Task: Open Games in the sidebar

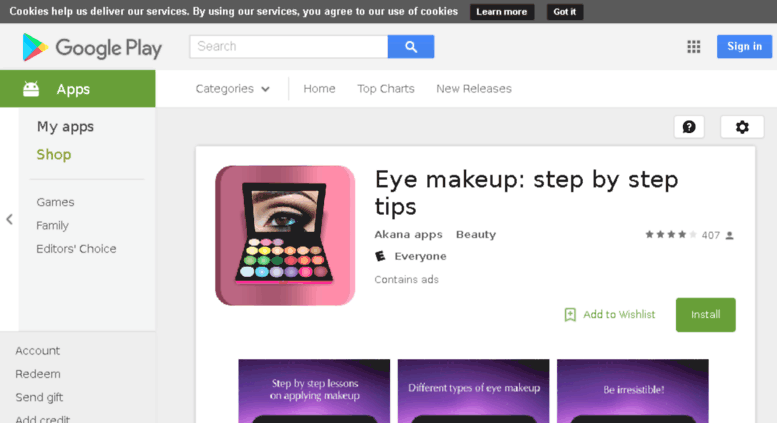Action: pos(55,202)
